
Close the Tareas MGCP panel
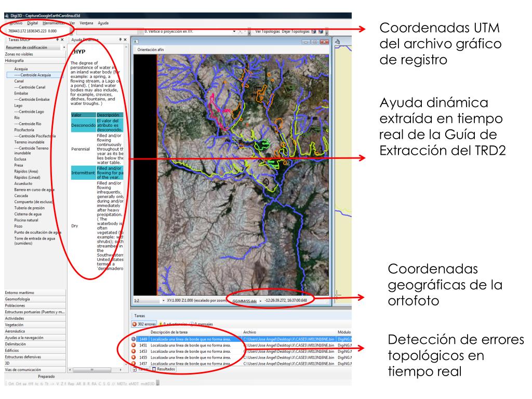pos(62,39)
